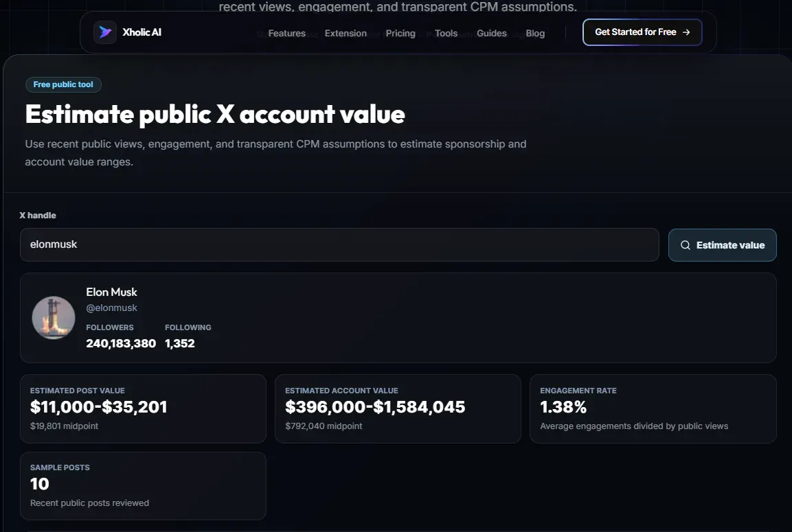The width and height of the screenshot is (792, 532).
Task: Click the SAMPLE POSTS label
Action: (60, 467)
